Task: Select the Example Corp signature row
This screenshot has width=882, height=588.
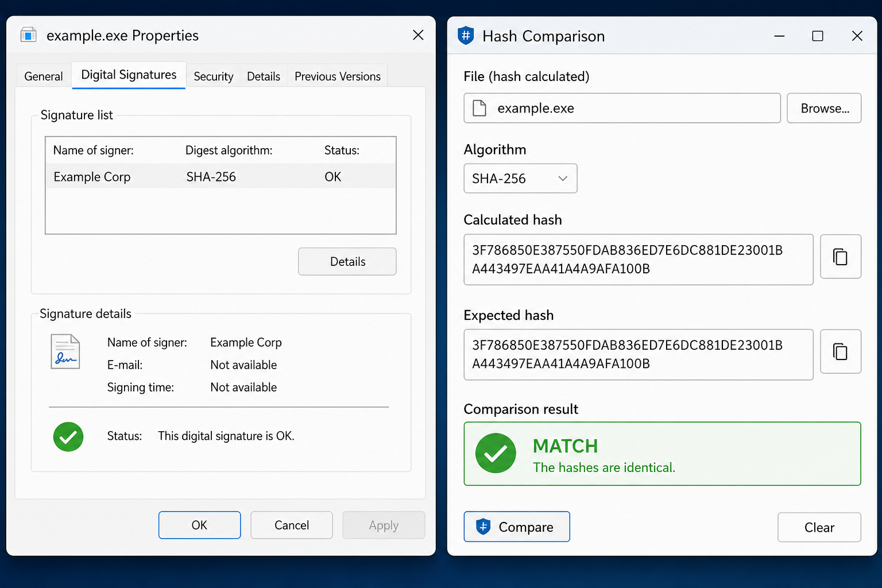Action: pyautogui.click(x=220, y=177)
